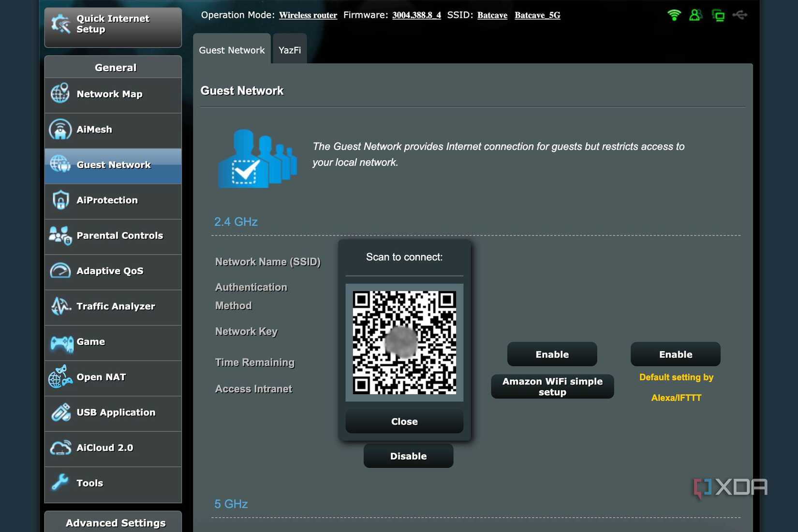Screen dimensions: 798x532
Task: Check the wired LAN status icon
Action: pyautogui.click(x=719, y=15)
